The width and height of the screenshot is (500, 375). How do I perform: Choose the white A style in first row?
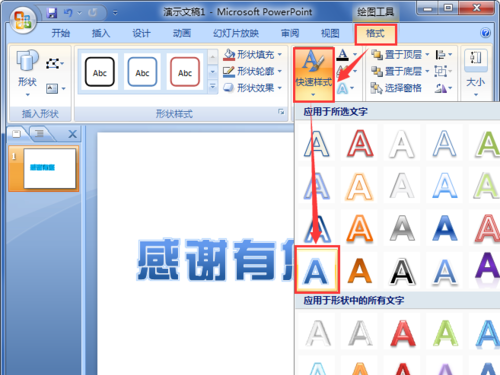[x=402, y=144]
